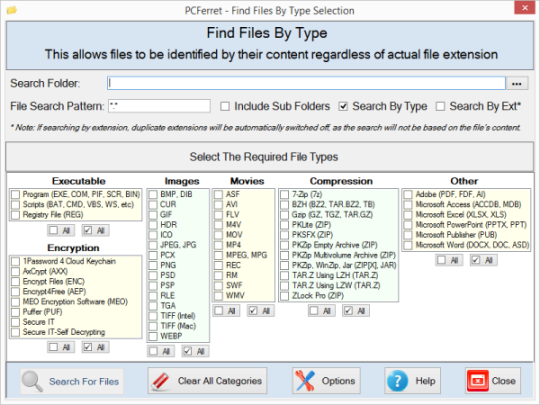Enable the Include Sub Folders checkbox
540x405 pixels.
coord(225,106)
